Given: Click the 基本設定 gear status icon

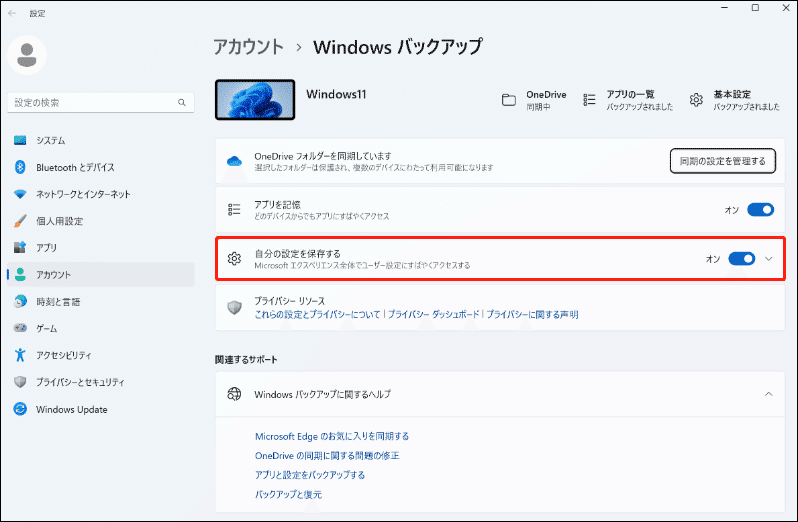Looking at the screenshot, I should (x=696, y=100).
